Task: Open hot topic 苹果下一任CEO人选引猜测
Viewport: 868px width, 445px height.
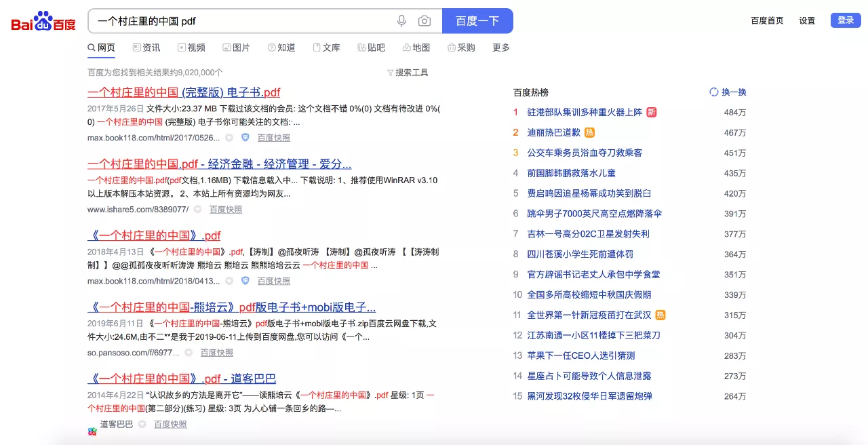Action: click(x=580, y=355)
